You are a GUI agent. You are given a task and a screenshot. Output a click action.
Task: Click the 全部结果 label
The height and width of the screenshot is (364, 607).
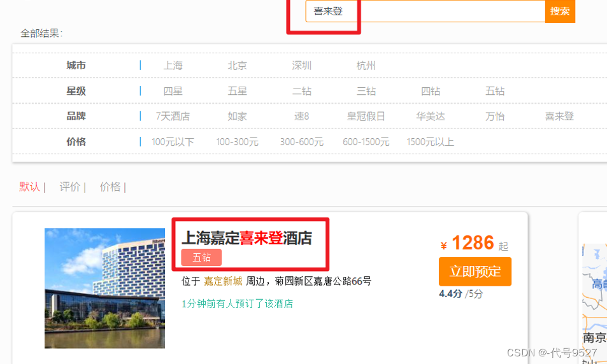pyautogui.click(x=41, y=33)
